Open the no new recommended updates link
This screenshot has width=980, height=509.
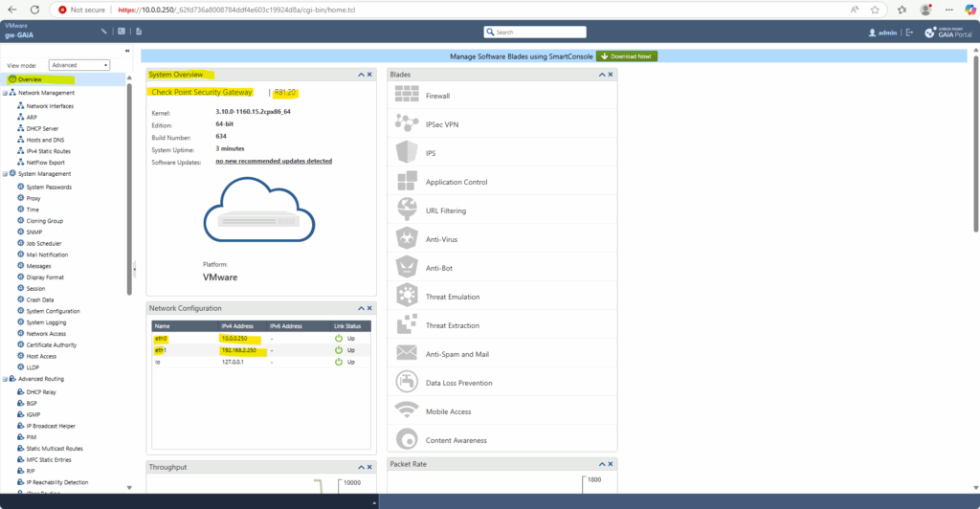click(274, 161)
